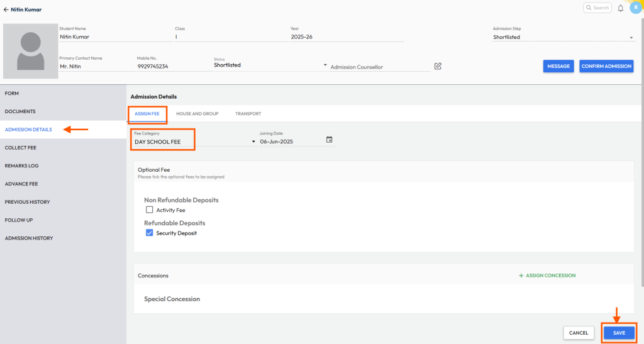
Task: Open the Previous History sidebar section
Action: (64, 201)
